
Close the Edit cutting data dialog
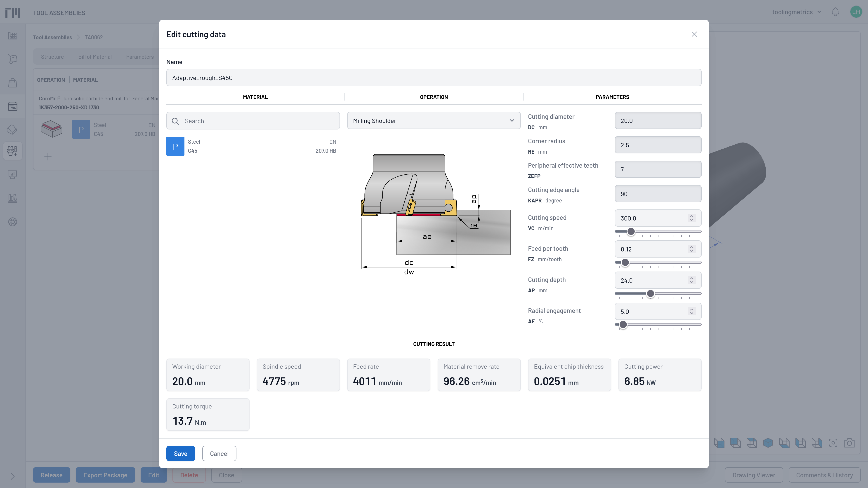(x=694, y=34)
